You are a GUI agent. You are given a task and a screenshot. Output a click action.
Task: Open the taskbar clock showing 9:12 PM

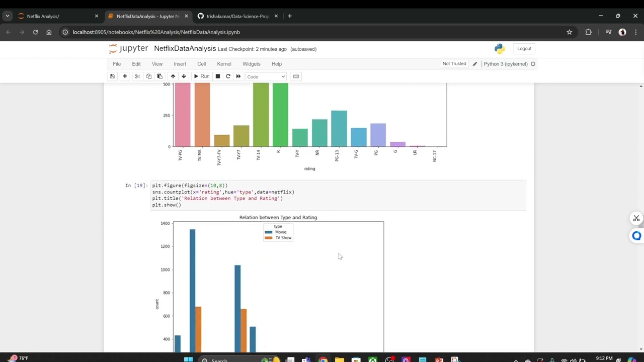click(x=604, y=359)
